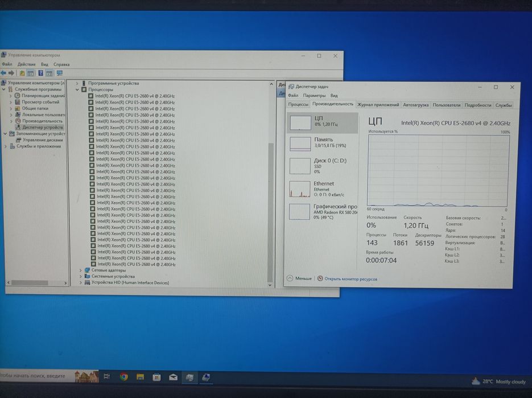Screen dimensions: 532x398
Task: Open Task View from the taskbar
Action: pos(107,376)
